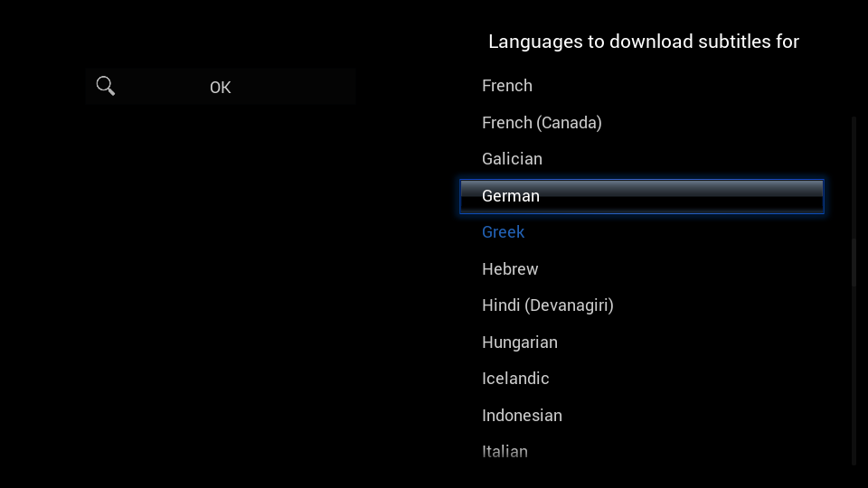Enable subtitles for French (Canada)
This screenshot has width=868, height=488.
pyautogui.click(x=642, y=122)
